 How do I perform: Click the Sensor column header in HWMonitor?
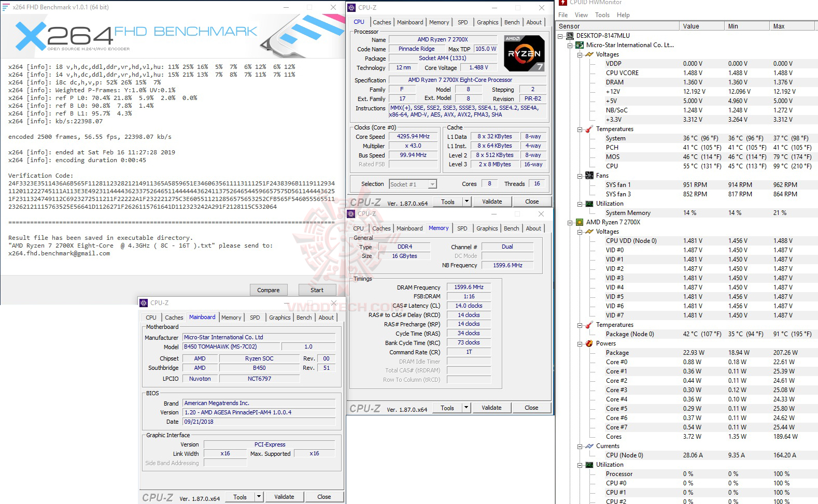617,26
